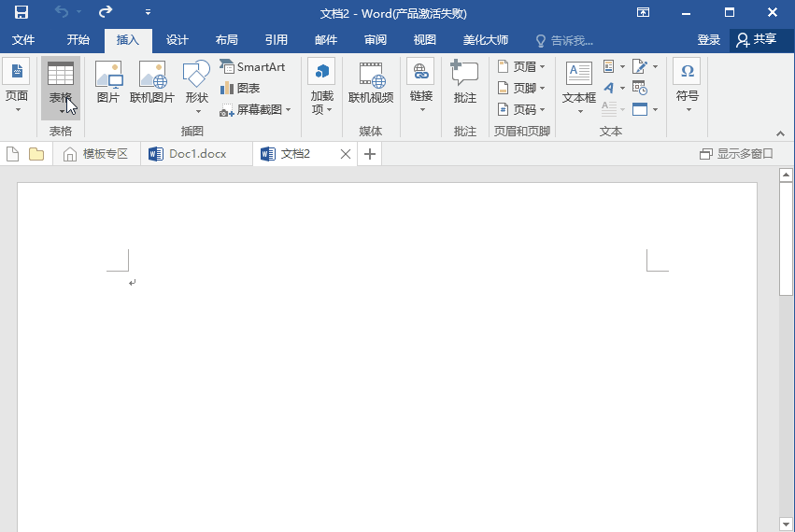Click the Online Video (联机视频) icon
Viewport: 795px width, 532px height.
tap(371, 82)
